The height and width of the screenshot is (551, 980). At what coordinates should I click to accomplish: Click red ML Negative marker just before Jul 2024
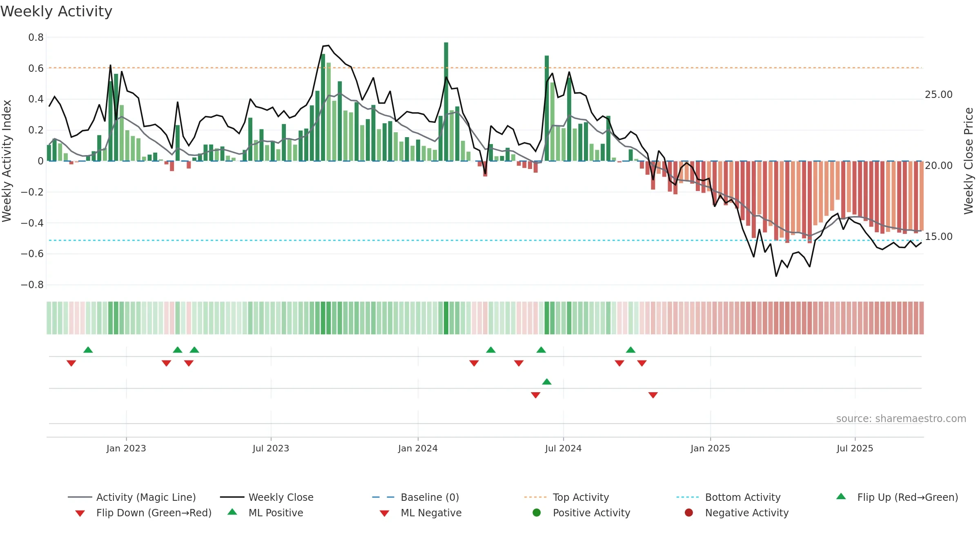coord(536,395)
